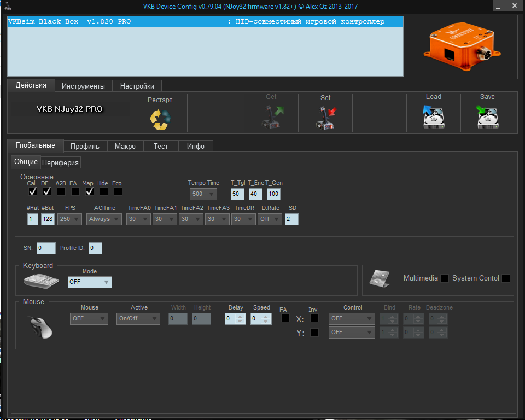Click the SN input field
The height and width of the screenshot is (420, 525).
click(46, 248)
